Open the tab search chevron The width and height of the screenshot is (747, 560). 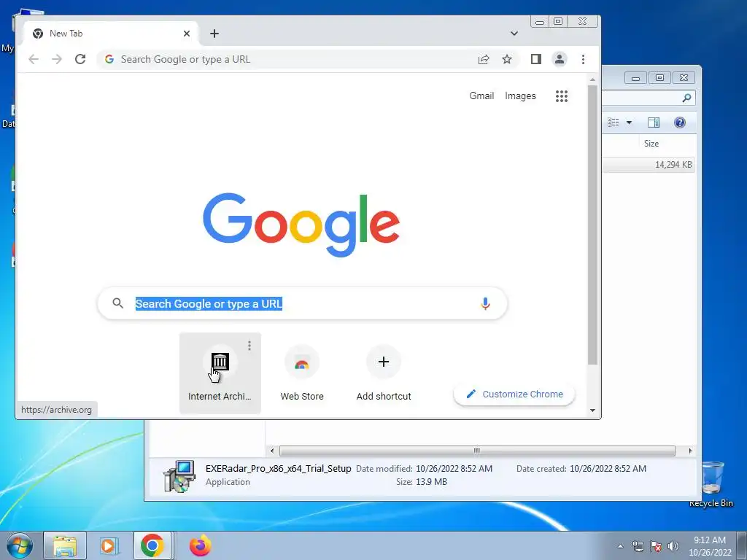pos(514,34)
